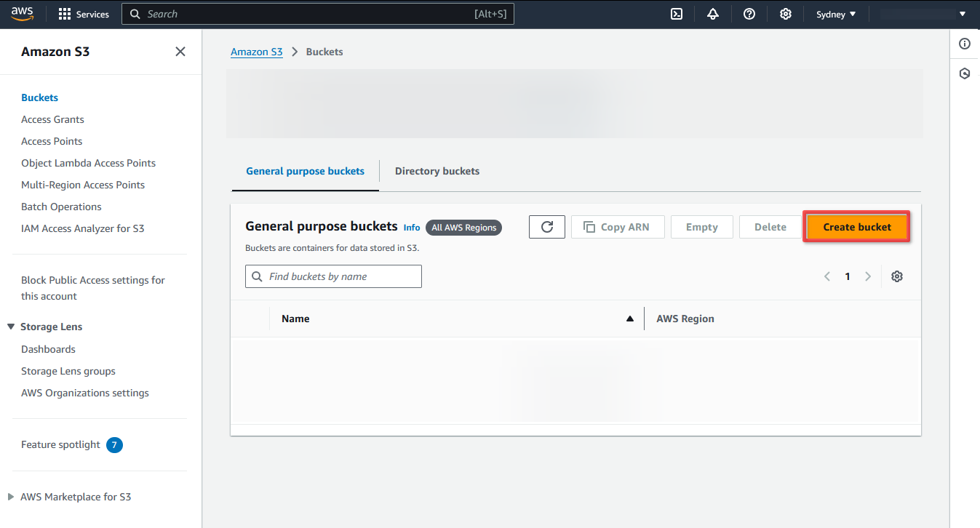Open Object Lambda Access Points
The image size is (980, 528).
pyautogui.click(x=88, y=163)
